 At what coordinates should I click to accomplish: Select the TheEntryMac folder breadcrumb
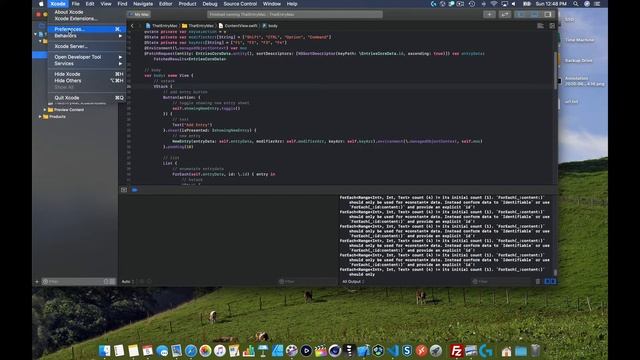point(198,26)
